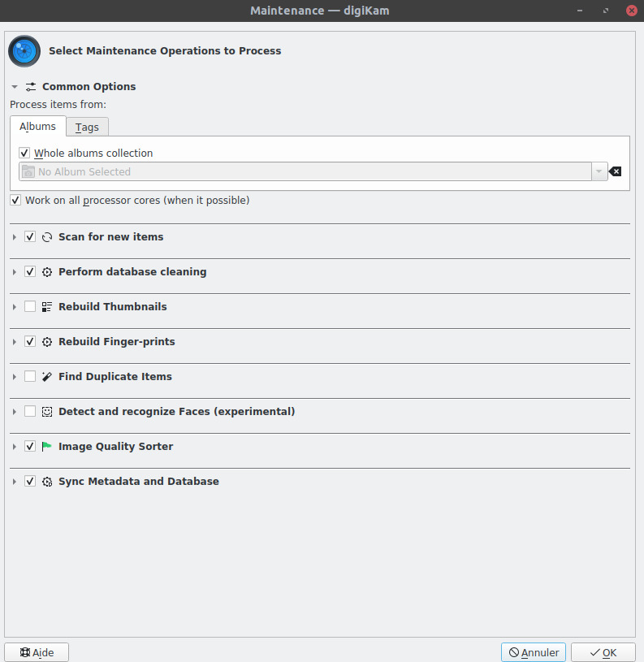Switch to the Tags tab
The height and width of the screenshot is (662, 644).
click(x=87, y=127)
